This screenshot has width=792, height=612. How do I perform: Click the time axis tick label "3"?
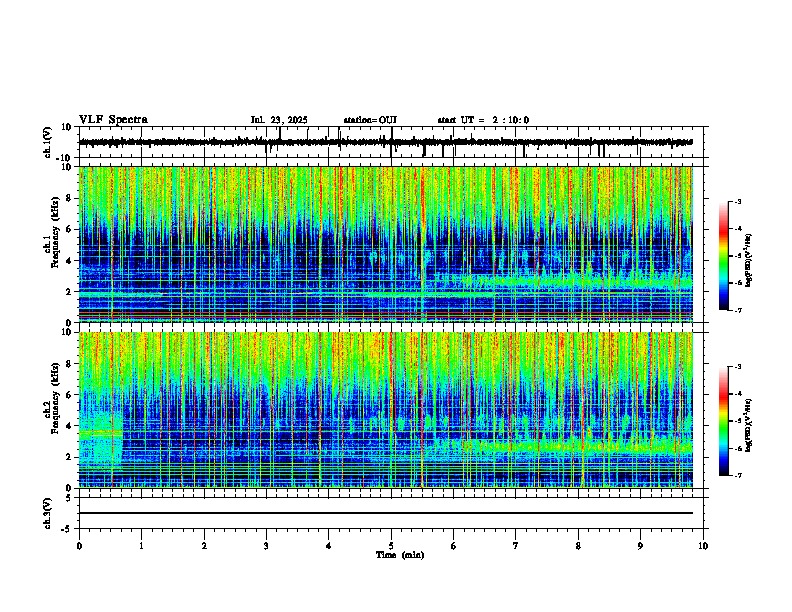(266, 545)
